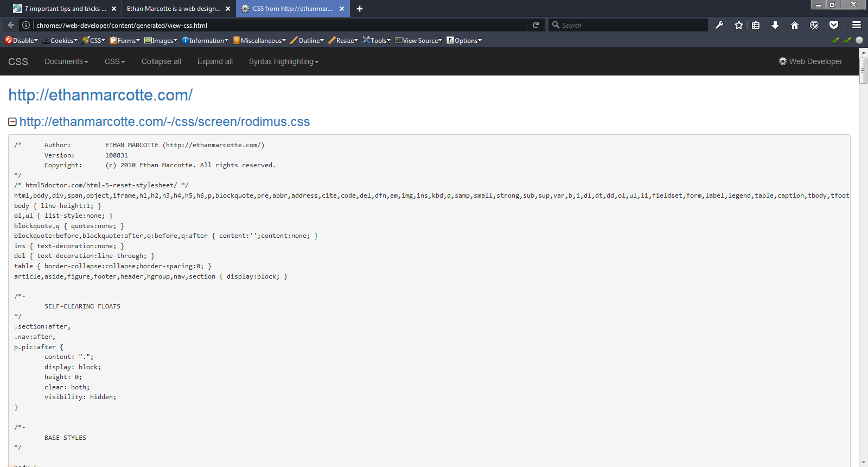Open the Images toolbar menu
This screenshot has height=467, width=868.
pos(161,41)
